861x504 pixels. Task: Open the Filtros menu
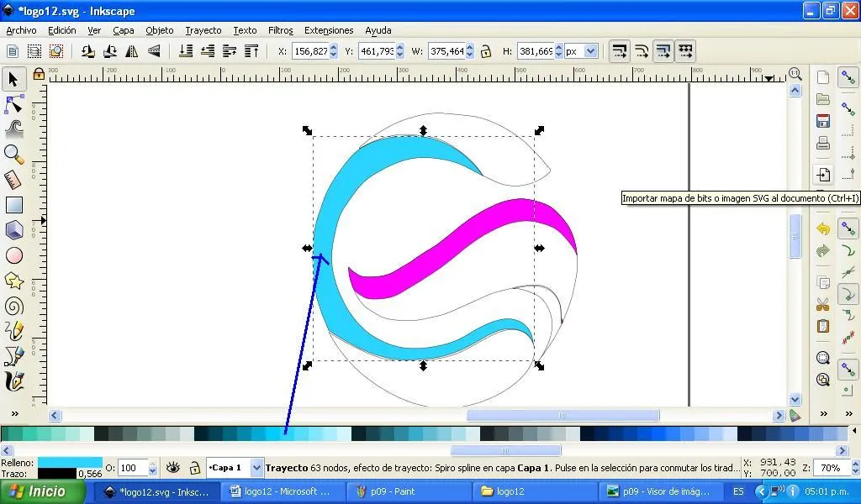click(x=281, y=30)
